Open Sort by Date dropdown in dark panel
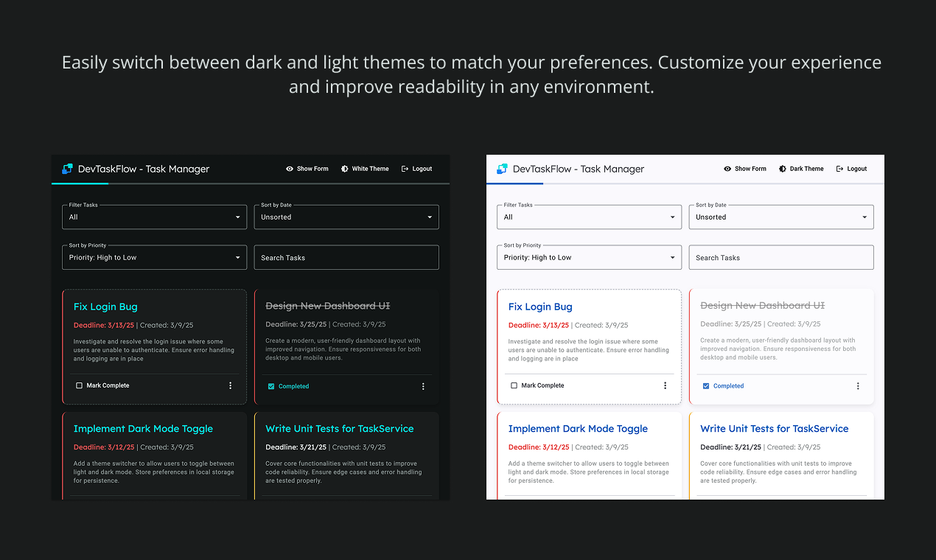 click(346, 217)
